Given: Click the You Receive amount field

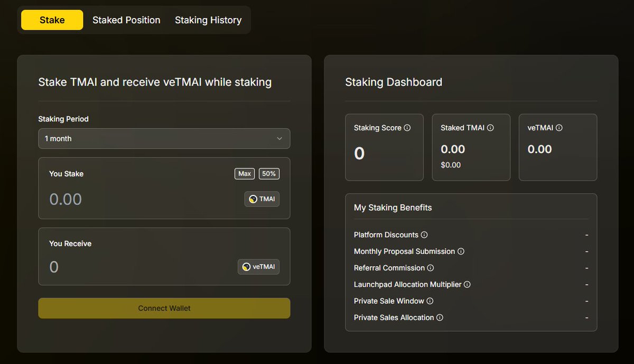Looking at the screenshot, I should click(54, 267).
